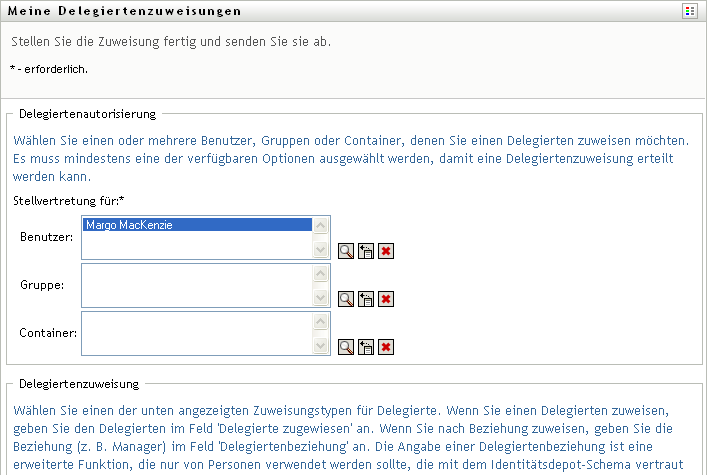718x475 pixels.
Task: Show history list icon for Container
Action: (x=366, y=347)
